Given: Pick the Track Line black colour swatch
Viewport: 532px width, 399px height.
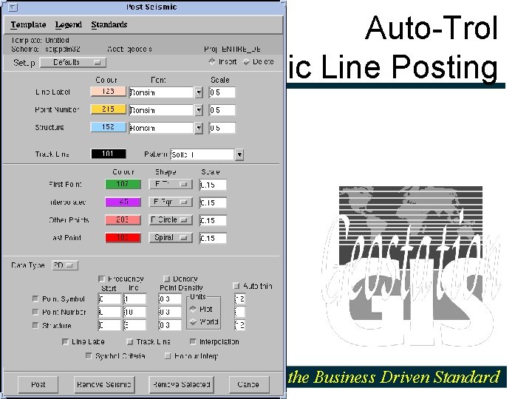Looking at the screenshot, I should pyautogui.click(x=108, y=154).
